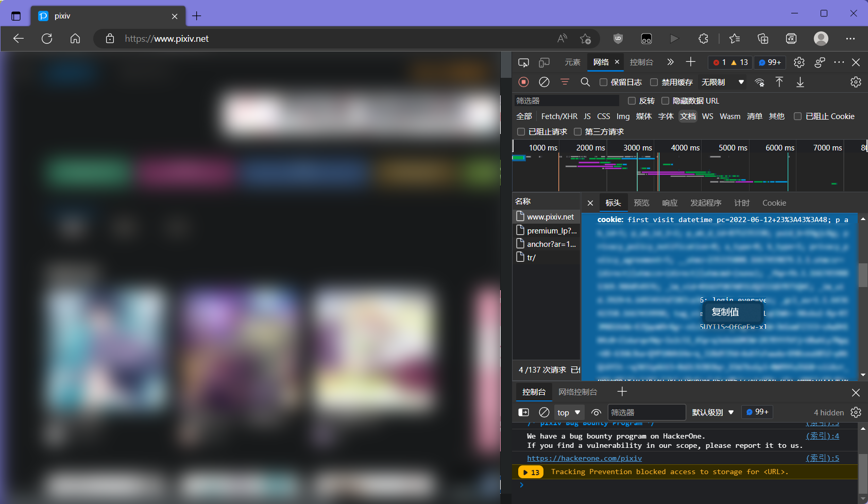Enable 保留日志 checkbox
This screenshot has height=504, width=868.
pyautogui.click(x=603, y=82)
